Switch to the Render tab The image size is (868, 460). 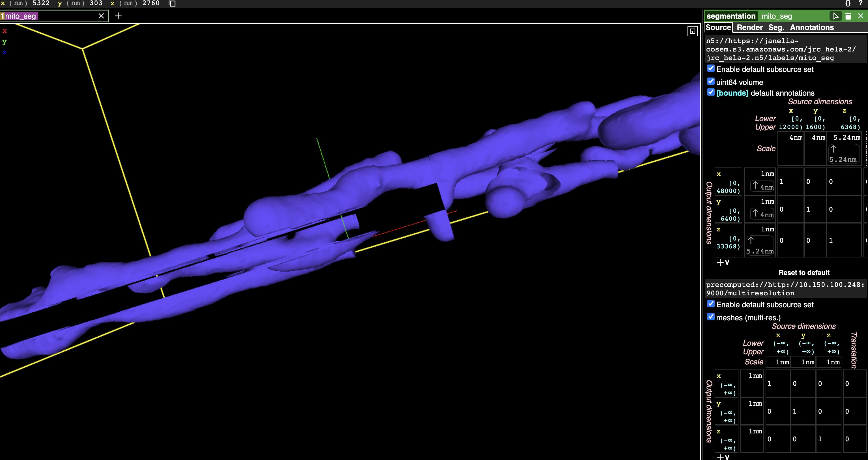[x=750, y=27]
